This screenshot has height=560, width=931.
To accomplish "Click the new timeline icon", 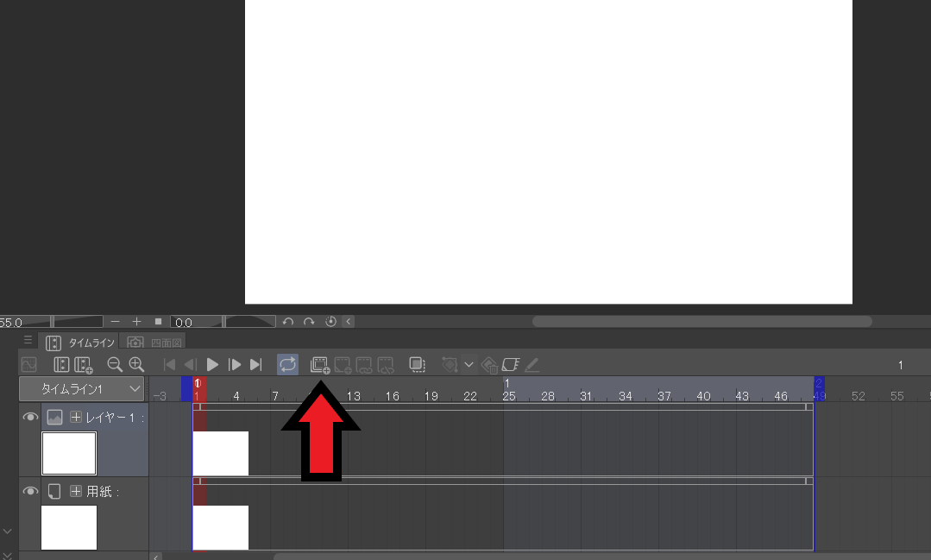I will click(x=84, y=365).
